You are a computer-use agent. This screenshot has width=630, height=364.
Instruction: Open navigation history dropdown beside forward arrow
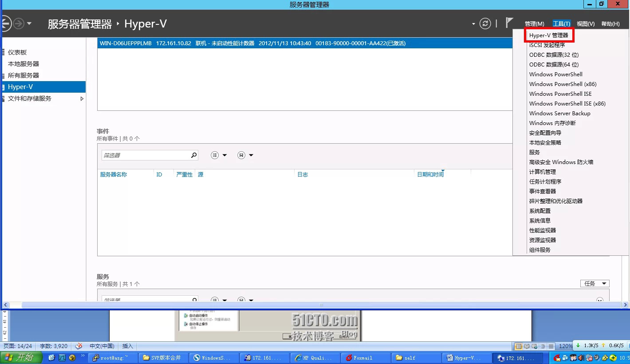click(x=29, y=23)
